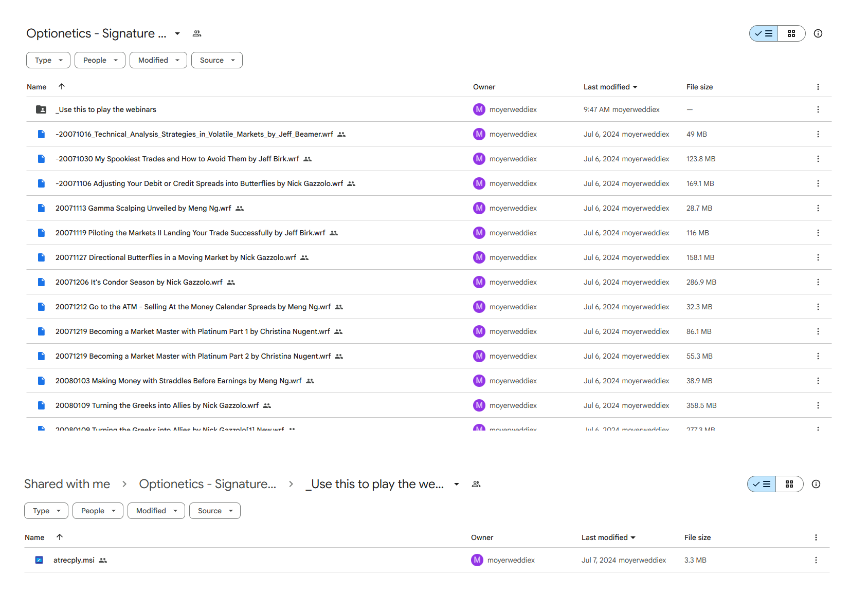This screenshot has height=596, width=868.
Task: Go to Shared with me breadcrumb
Action: [x=67, y=484]
